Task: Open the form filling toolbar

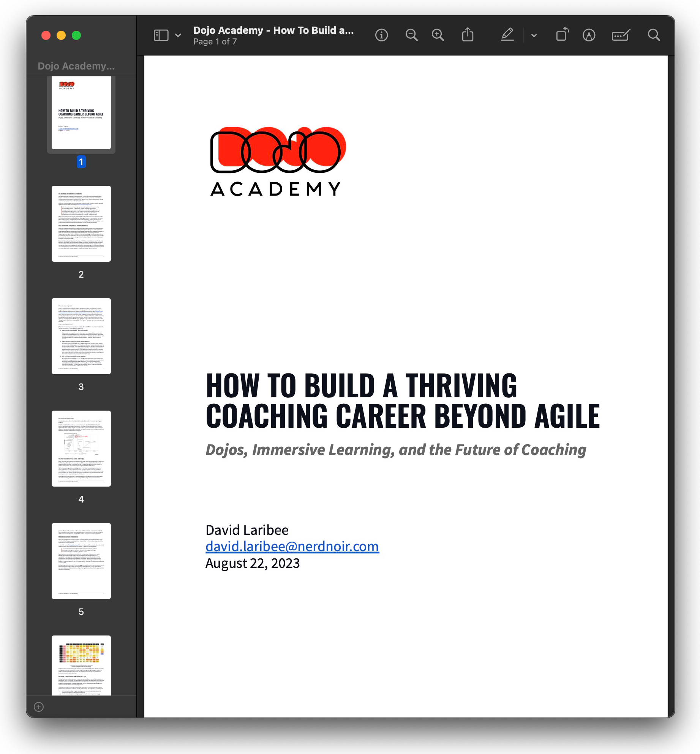Action: pos(621,35)
